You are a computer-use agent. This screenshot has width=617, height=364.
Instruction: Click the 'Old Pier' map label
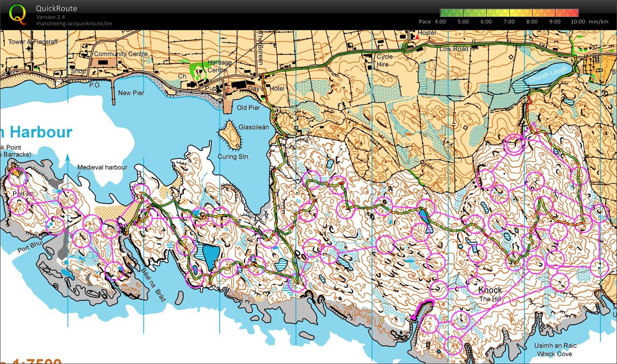pos(248,108)
